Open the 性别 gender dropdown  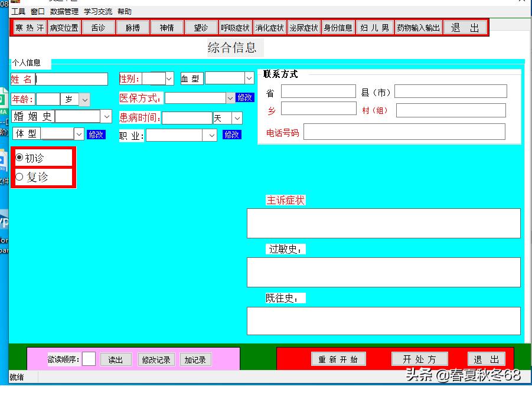[x=168, y=78]
